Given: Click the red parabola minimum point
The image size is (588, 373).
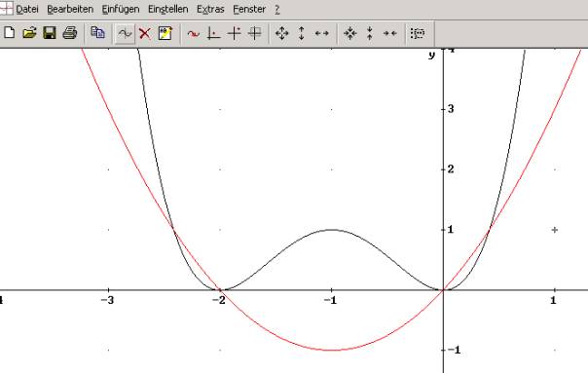Looking at the screenshot, I should [332, 350].
